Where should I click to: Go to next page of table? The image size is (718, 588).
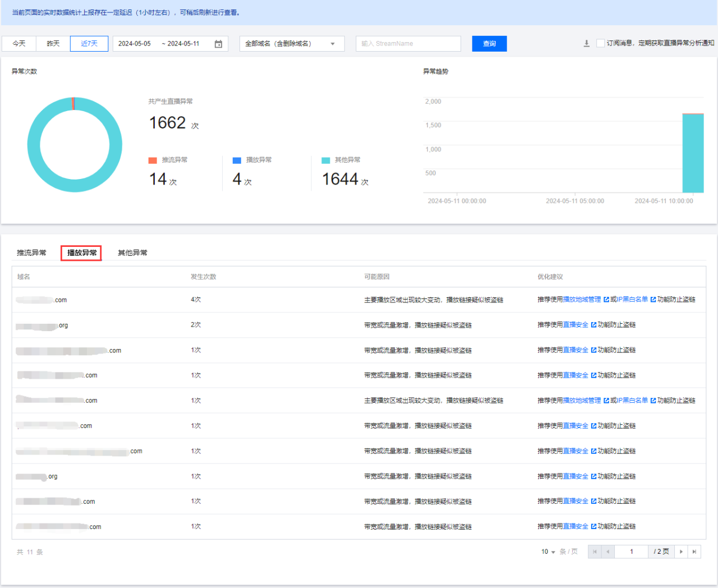pyautogui.click(x=681, y=552)
